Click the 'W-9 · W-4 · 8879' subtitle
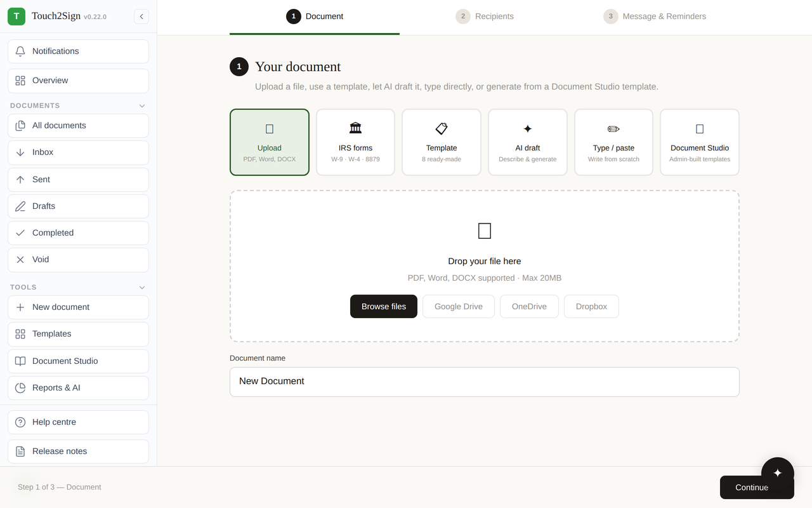 (x=355, y=159)
